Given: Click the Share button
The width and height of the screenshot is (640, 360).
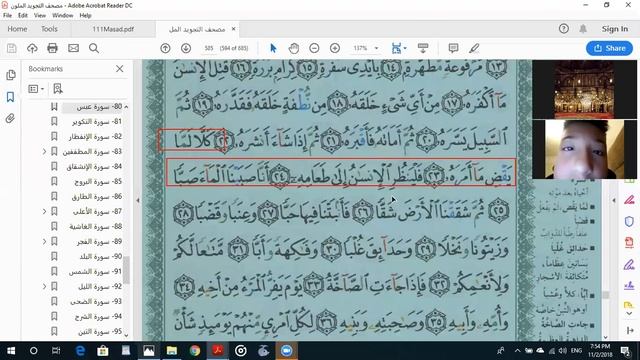Looking at the screenshot, I should pos(609,48).
